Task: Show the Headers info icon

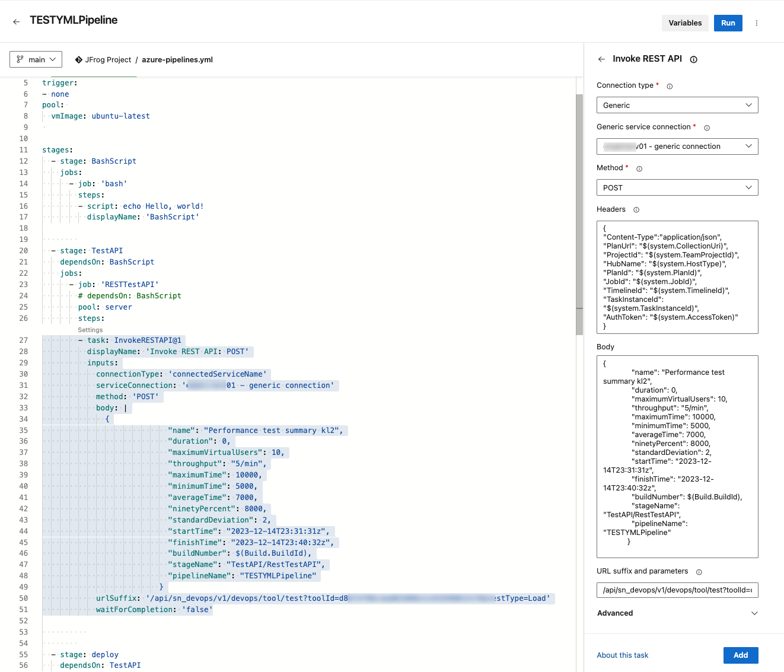Action: click(x=636, y=210)
